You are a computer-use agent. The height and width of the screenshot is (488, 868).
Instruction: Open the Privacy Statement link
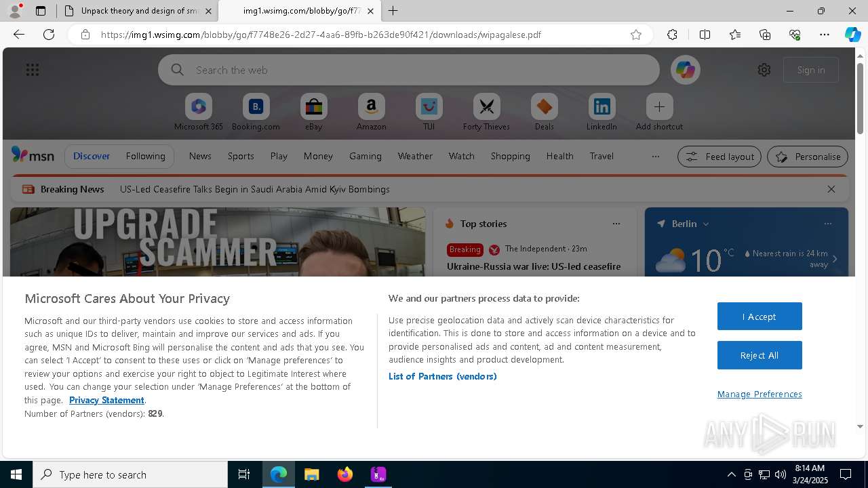coord(106,400)
